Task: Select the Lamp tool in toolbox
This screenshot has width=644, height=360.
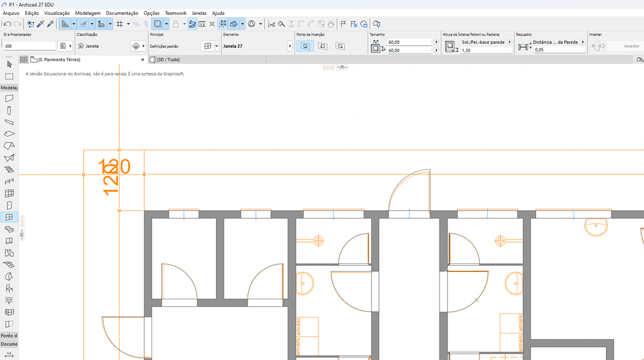Action: point(9,300)
